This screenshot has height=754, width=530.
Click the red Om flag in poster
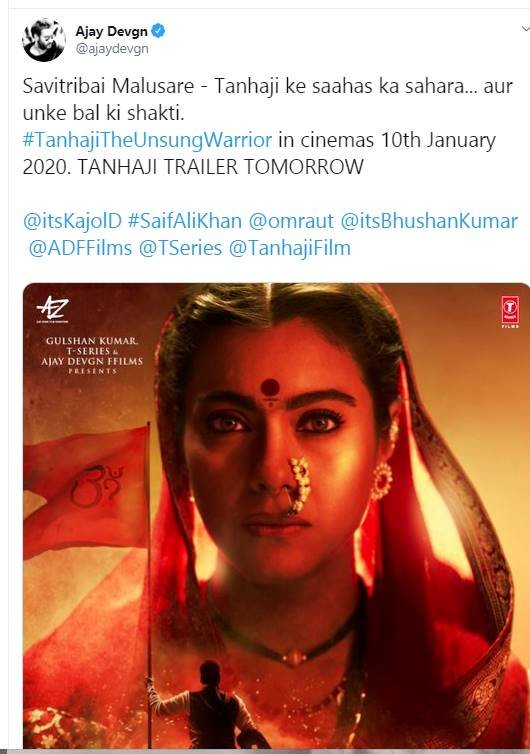click(x=86, y=488)
